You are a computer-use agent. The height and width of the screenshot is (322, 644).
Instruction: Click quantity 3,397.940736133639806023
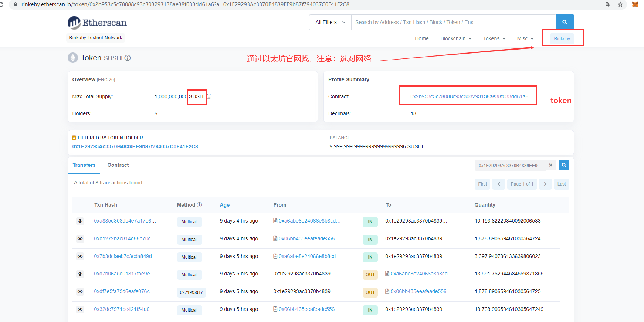508,256
